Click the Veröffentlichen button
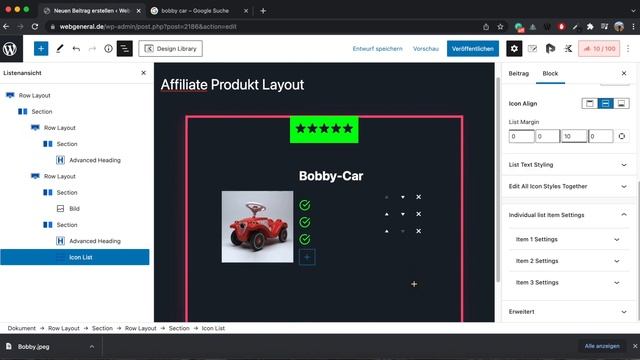Image resolution: width=640 pixels, height=360 pixels. pos(473,49)
